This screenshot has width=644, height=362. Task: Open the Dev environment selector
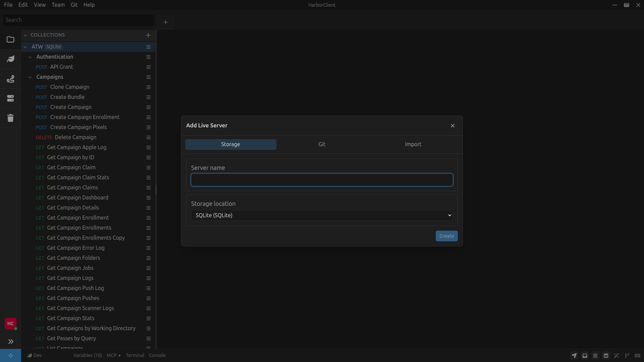tap(34, 355)
